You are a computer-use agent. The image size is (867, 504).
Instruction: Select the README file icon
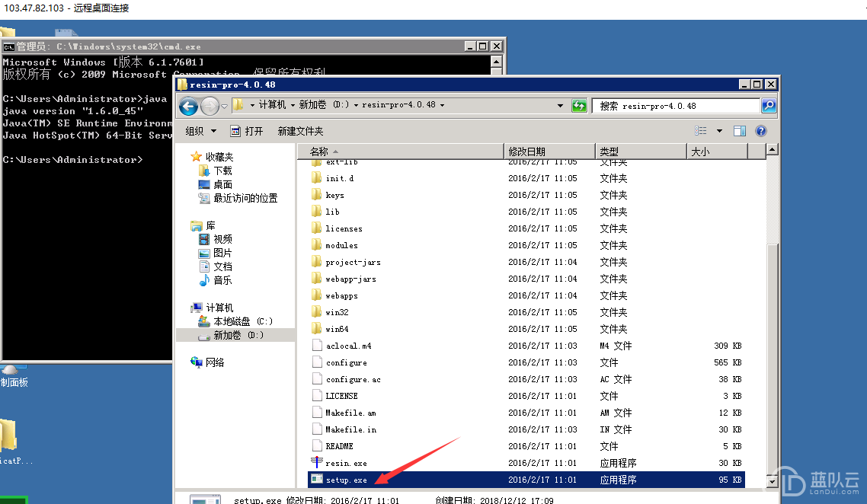pos(317,446)
